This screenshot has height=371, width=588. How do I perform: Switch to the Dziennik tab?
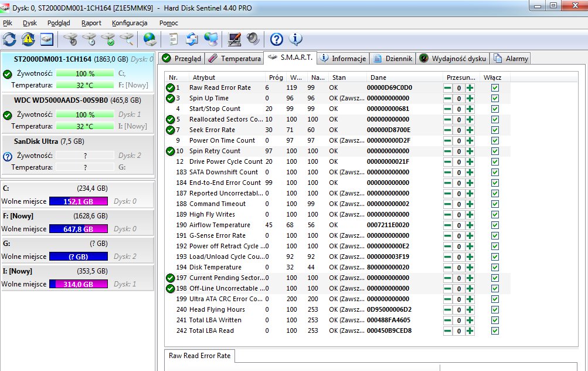coord(393,59)
